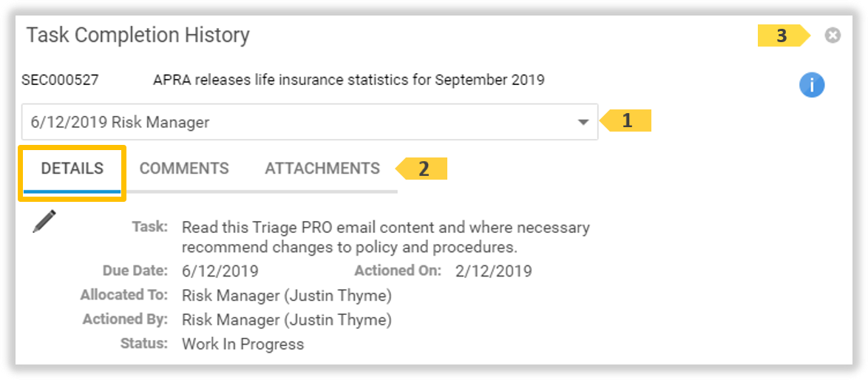
Task: Select the APRA life insurance statistics title
Action: (348, 80)
